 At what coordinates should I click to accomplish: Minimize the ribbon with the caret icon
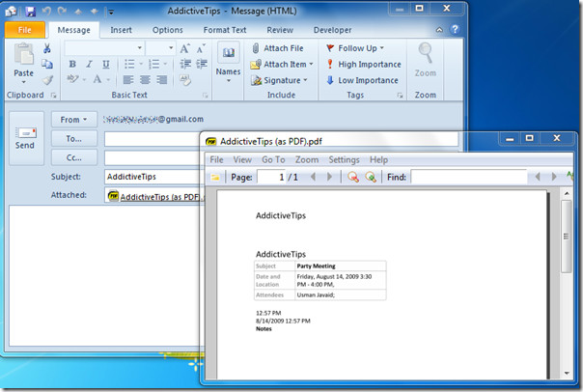tap(439, 30)
